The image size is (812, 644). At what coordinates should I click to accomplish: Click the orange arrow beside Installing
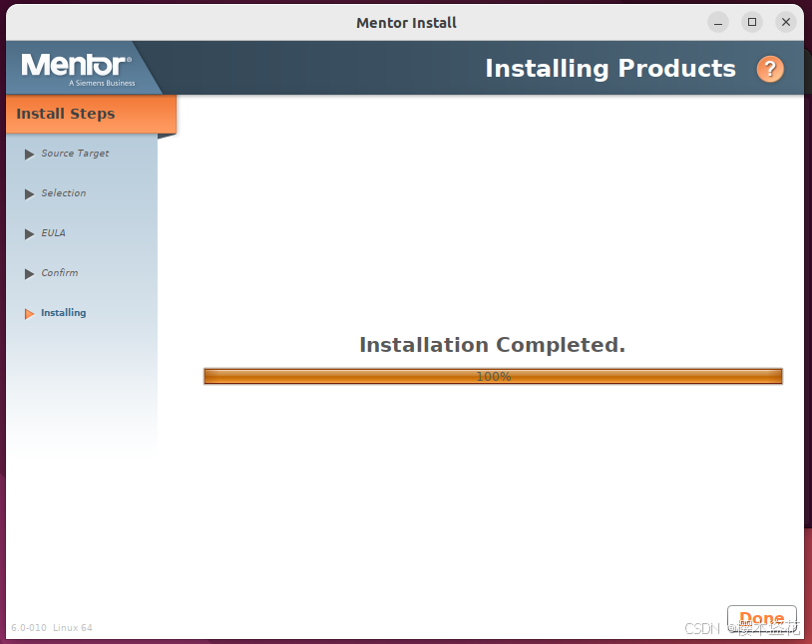pyautogui.click(x=29, y=314)
